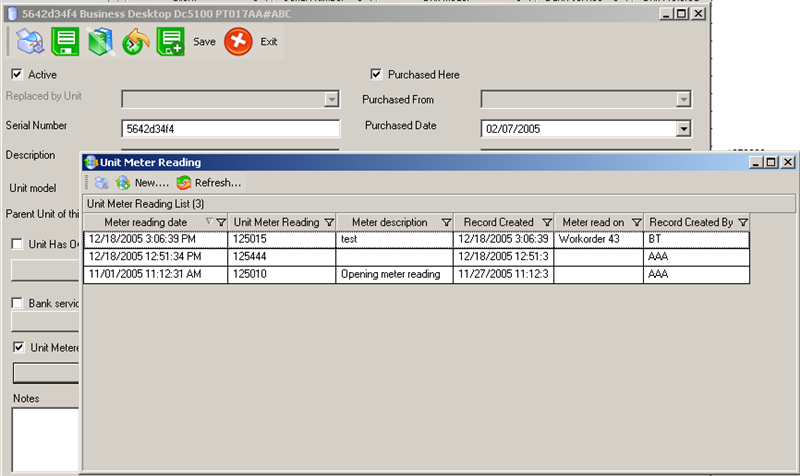Toggle the Unit Has Own Address checkbox
This screenshot has height=476, width=800.
(x=17, y=244)
